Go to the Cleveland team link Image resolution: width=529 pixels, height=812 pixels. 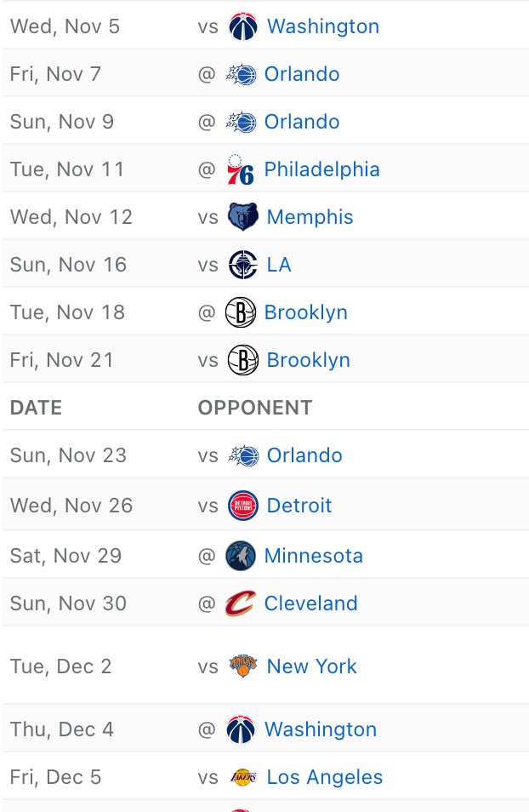310,603
